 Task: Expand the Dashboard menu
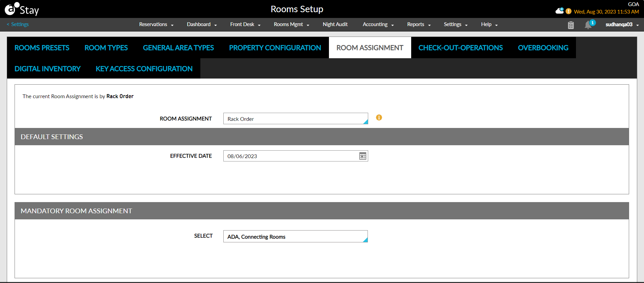pyautogui.click(x=202, y=24)
